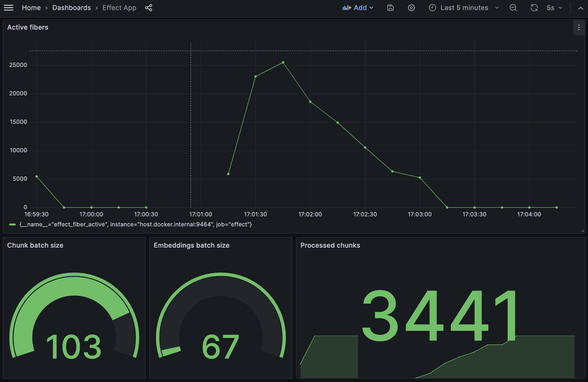The width and height of the screenshot is (588, 382).
Task: Click the share dashboard icon
Action: coord(149,8)
